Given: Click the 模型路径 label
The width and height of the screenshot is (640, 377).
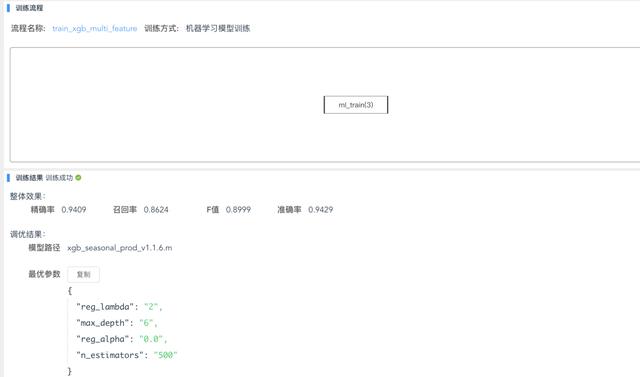Looking at the screenshot, I should pos(44,248).
